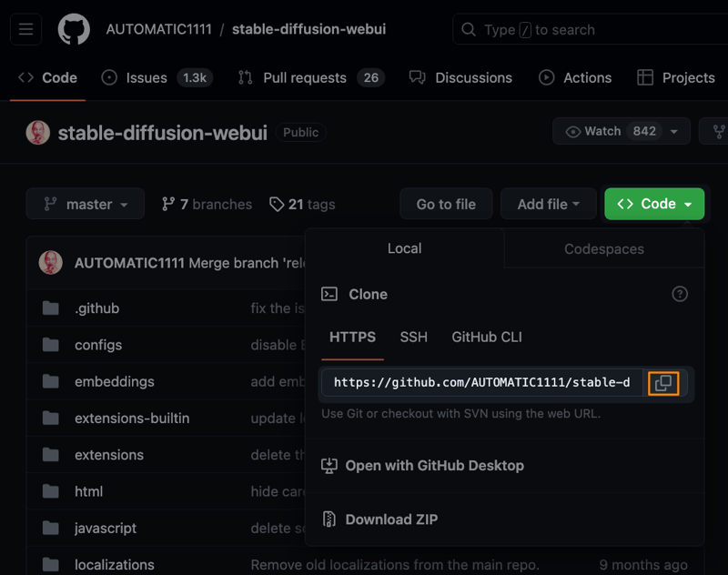Click the 1.3k issues counter badge

click(x=195, y=77)
